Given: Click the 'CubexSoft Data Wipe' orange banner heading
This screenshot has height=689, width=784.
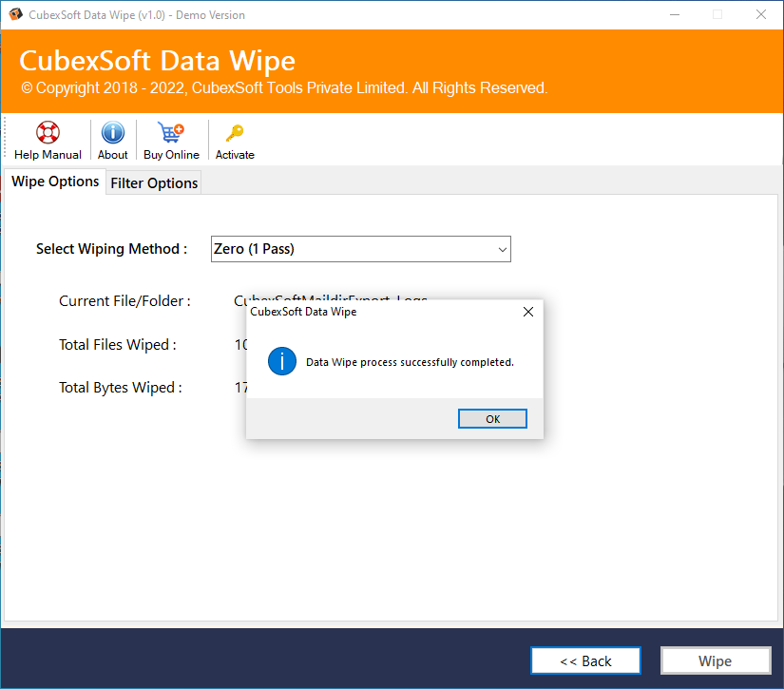Looking at the screenshot, I should point(157,61).
